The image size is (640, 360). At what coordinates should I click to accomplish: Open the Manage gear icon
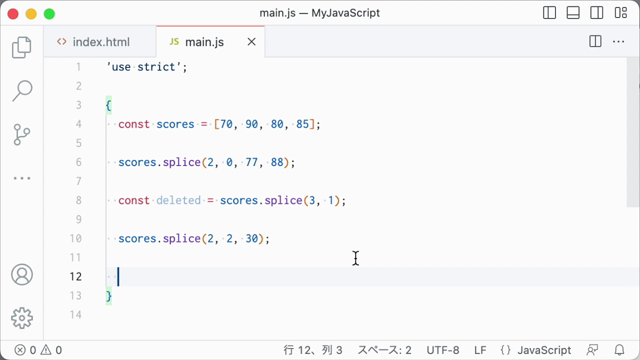22,318
